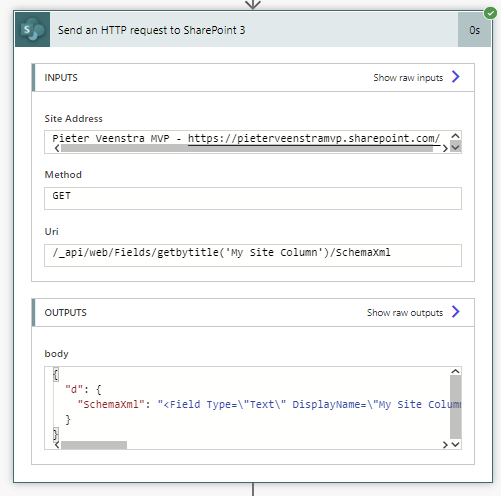Click Site Address scroll up arrow
This screenshot has height=496, width=501.
[x=455, y=136]
